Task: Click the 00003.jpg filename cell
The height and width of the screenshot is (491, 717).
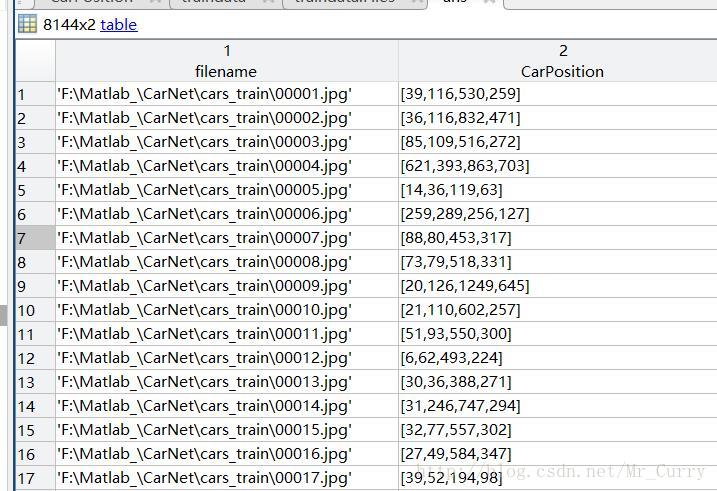Action: (227, 142)
